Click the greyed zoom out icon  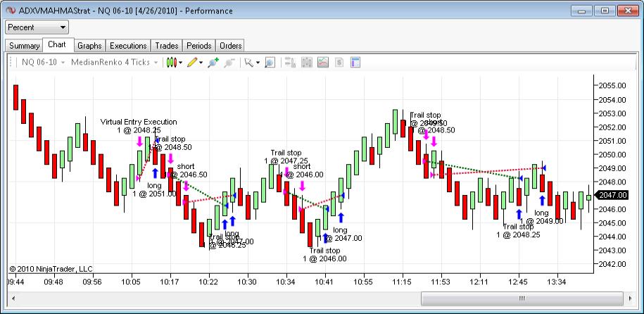[x=229, y=63]
